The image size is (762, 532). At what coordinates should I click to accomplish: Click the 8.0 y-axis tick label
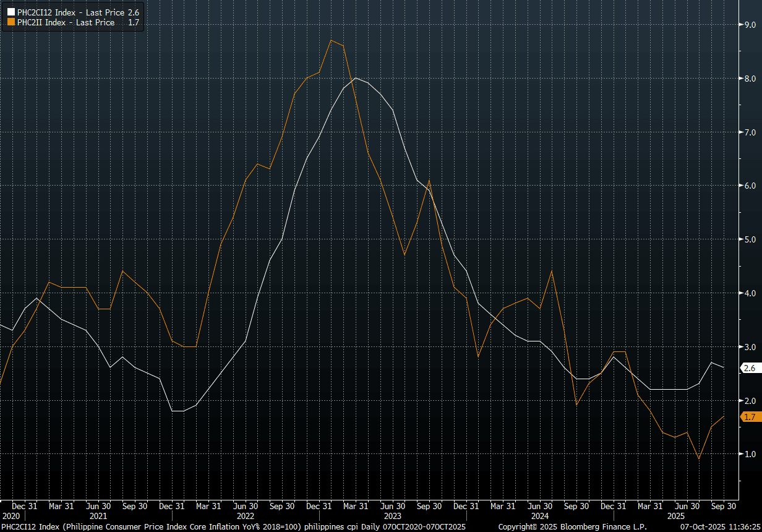click(x=750, y=79)
